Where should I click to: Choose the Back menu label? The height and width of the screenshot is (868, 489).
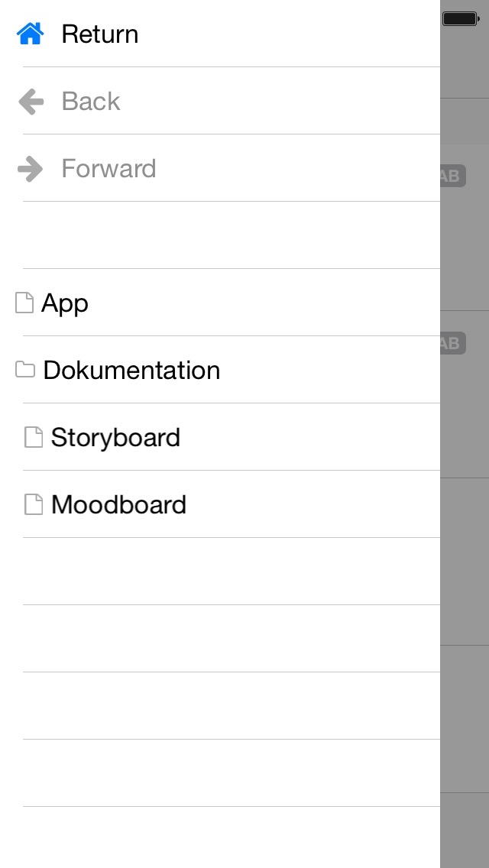[91, 101]
